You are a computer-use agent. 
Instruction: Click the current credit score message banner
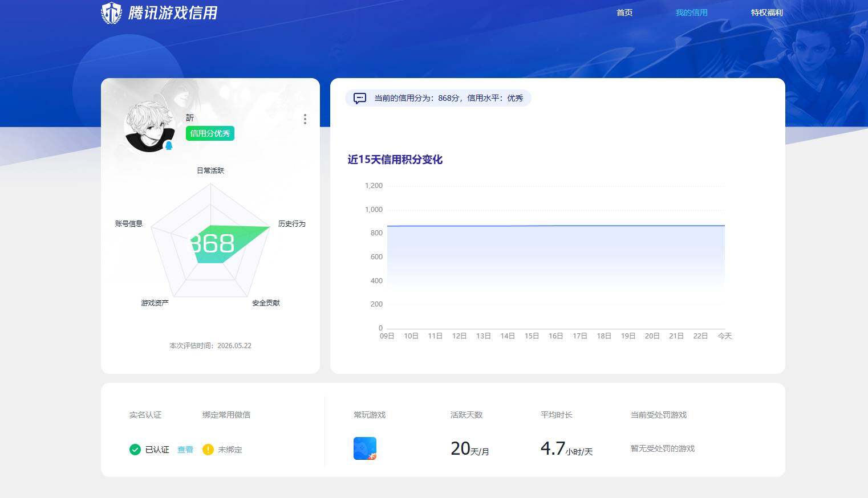pos(438,98)
